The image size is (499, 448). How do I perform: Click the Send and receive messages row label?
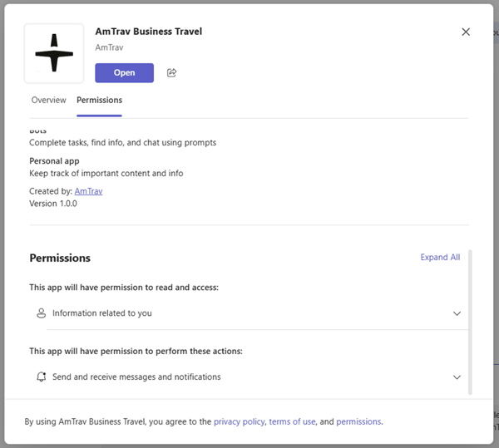click(x=136, y=377)
